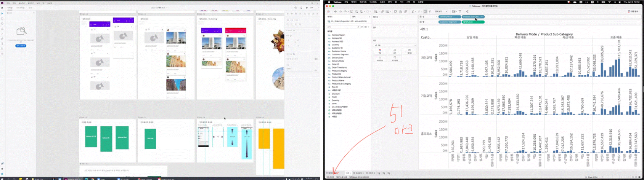
Task: Open the XD Home screen icon
Action: point(2,8)
